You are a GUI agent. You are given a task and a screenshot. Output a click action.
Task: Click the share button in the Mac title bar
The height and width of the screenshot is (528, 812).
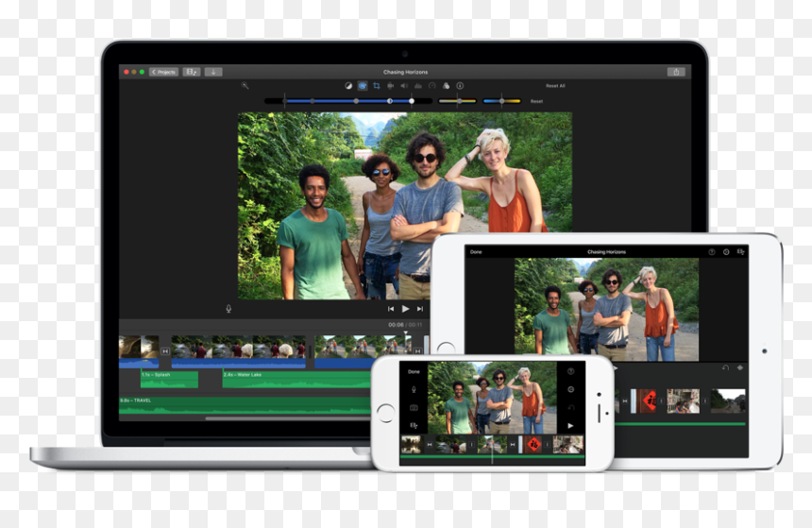coord(676,72)
